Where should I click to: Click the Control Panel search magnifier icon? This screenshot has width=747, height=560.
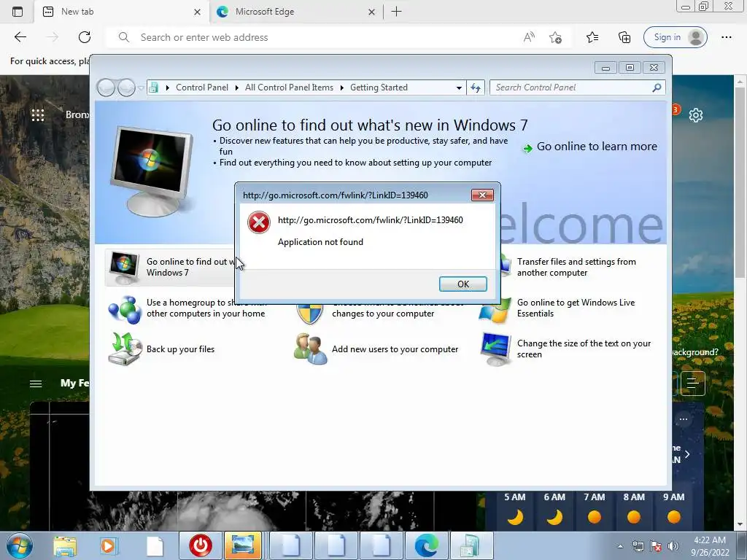657,87
